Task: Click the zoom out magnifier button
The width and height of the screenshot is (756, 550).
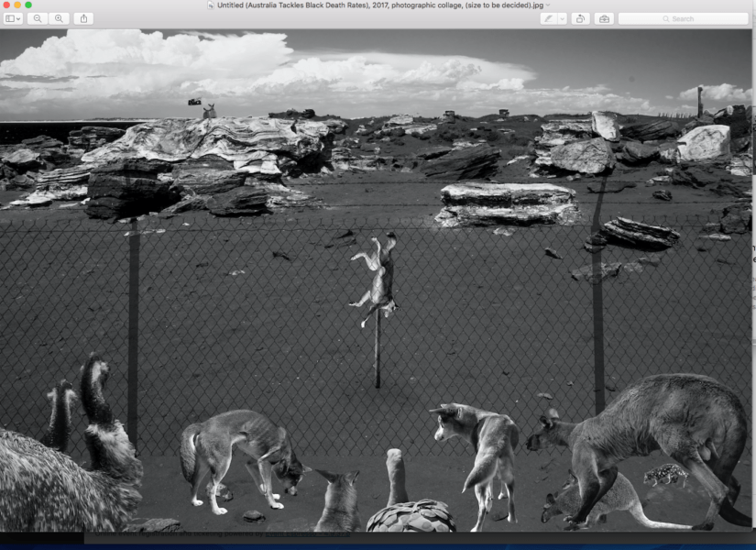Action: [38, 18]
